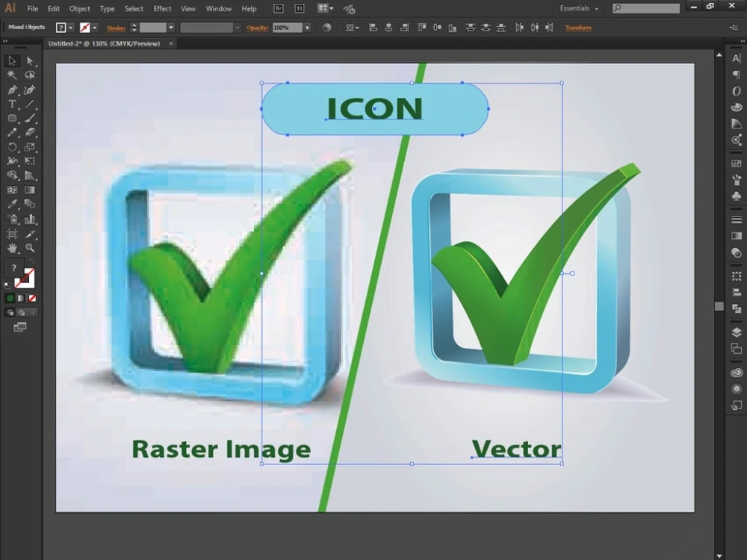747x560 pixels.
Task: Open the Transform panel link
Action: coord(578,28)
